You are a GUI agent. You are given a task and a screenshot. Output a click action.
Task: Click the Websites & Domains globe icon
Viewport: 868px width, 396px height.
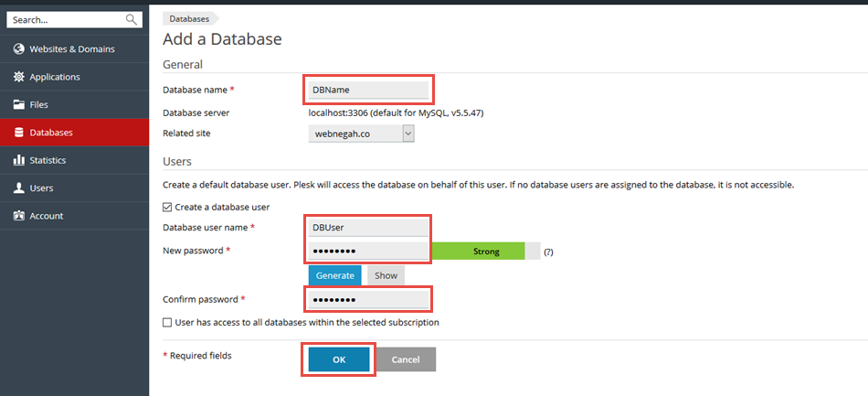click(x=18, y=48)
